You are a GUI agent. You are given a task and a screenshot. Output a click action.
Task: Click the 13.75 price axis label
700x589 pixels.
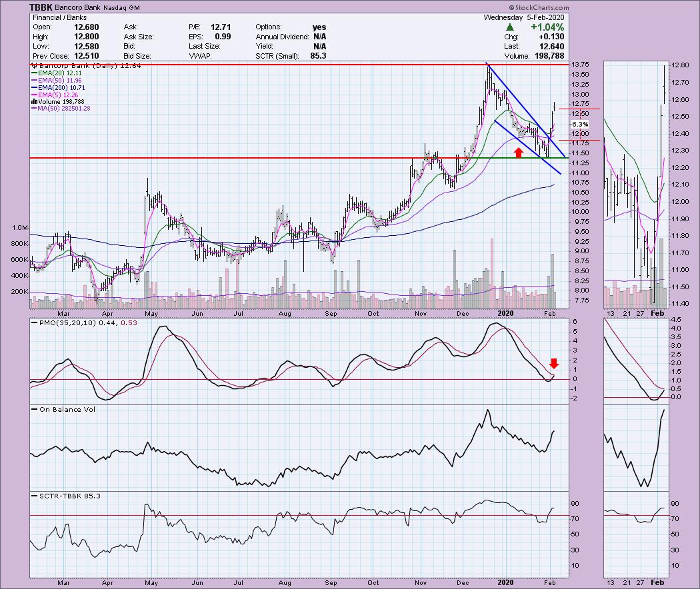click(579, 65)
